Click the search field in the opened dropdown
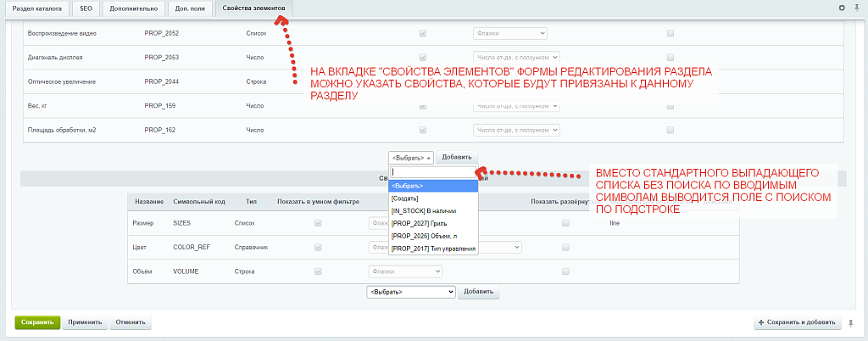Screen dimensions: 868x341 (434, 172)
